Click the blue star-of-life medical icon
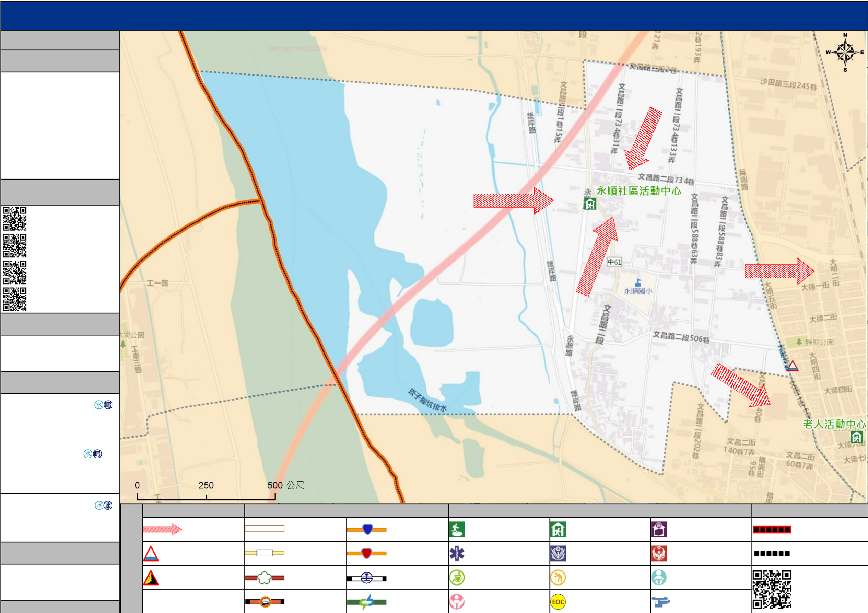Viewport: 868px width, 613px height. click(x=457, y=554)
